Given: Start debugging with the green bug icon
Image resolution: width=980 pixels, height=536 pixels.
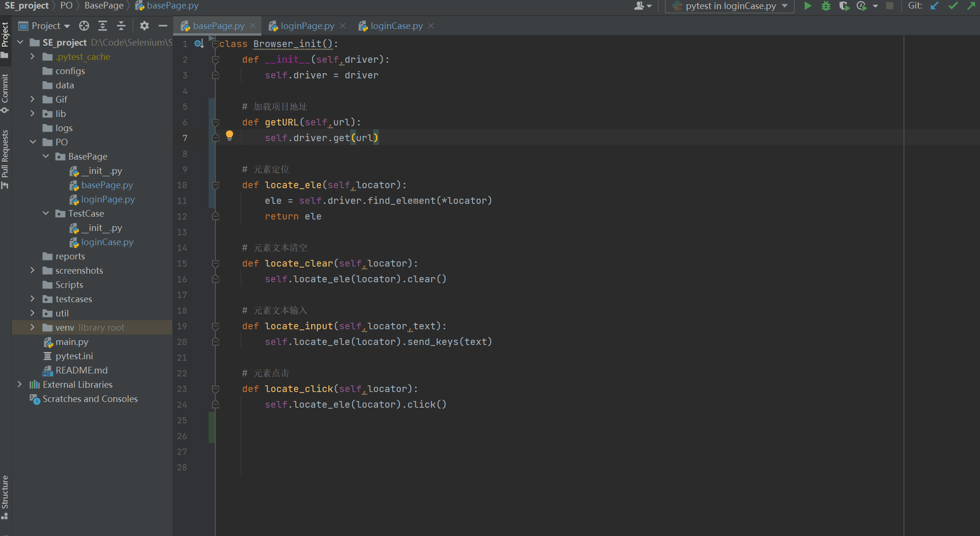Looking at the screenshot, I should pos(826,6).
